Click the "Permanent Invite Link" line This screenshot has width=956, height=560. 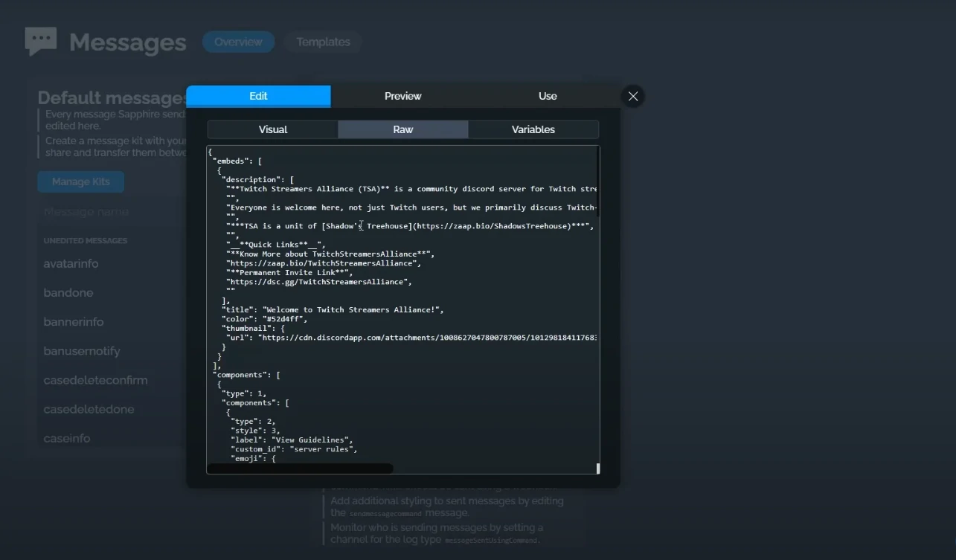[x=289, y=272]
